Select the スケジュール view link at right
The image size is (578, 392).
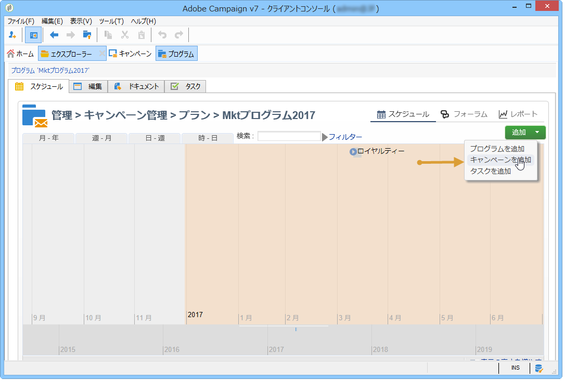click(x=403, y=114)
